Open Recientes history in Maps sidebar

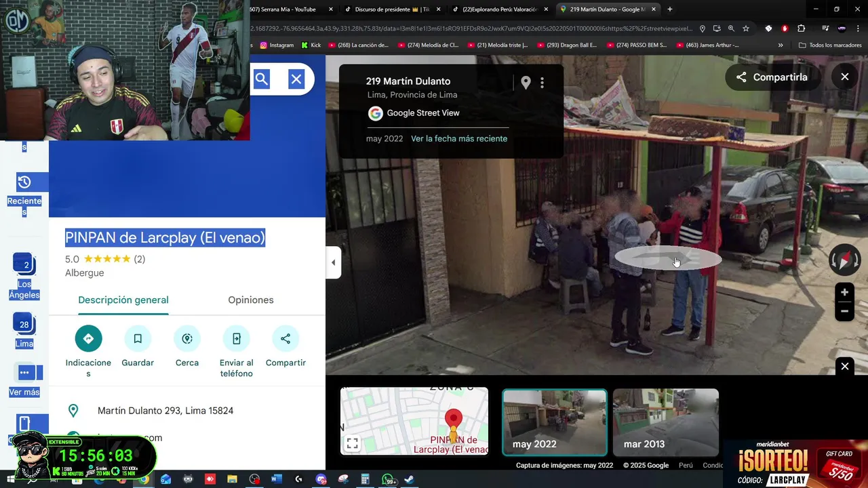[x=24, y=195]
